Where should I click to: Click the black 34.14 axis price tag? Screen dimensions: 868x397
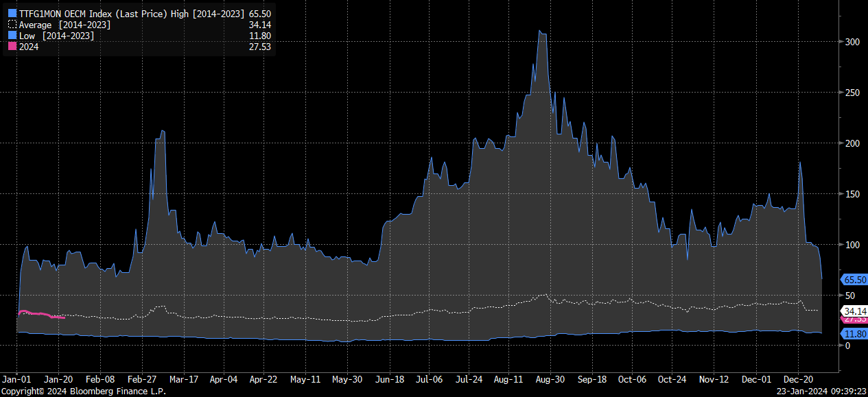pyautogui.click(x=854, y=311)
